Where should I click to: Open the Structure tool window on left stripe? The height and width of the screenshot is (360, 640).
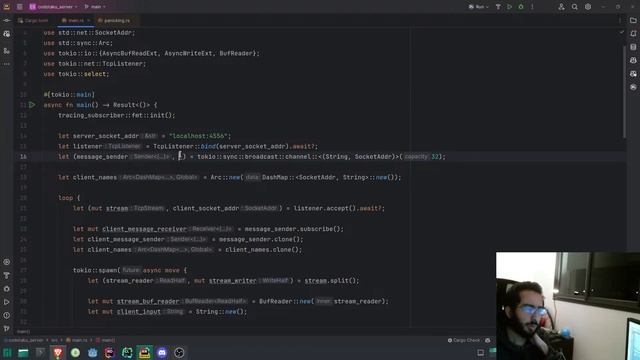(7, 51)
